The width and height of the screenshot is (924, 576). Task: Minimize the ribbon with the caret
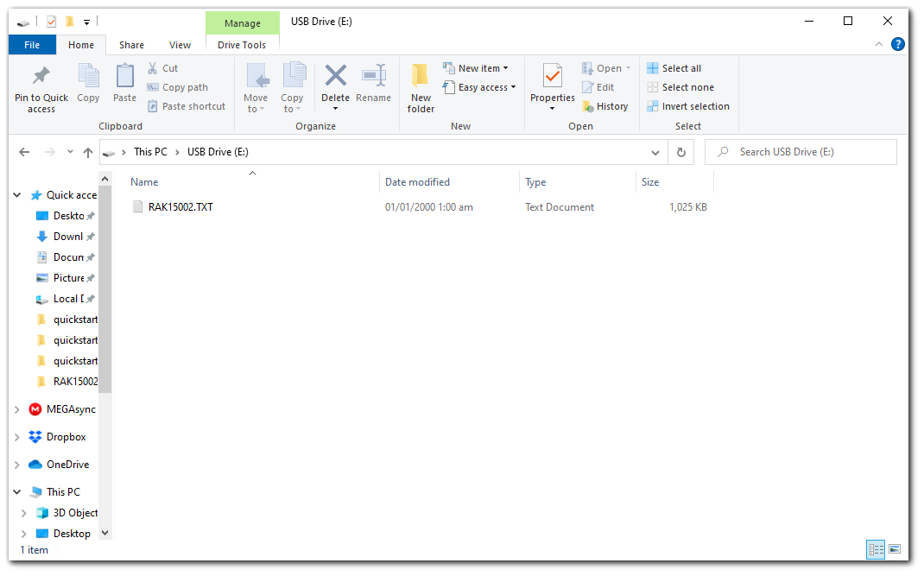(878, 44)
